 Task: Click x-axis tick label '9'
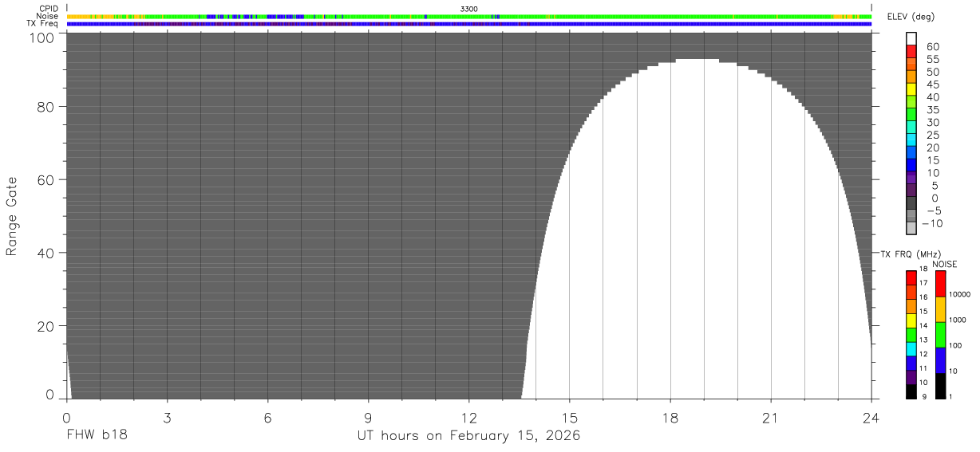368,418
